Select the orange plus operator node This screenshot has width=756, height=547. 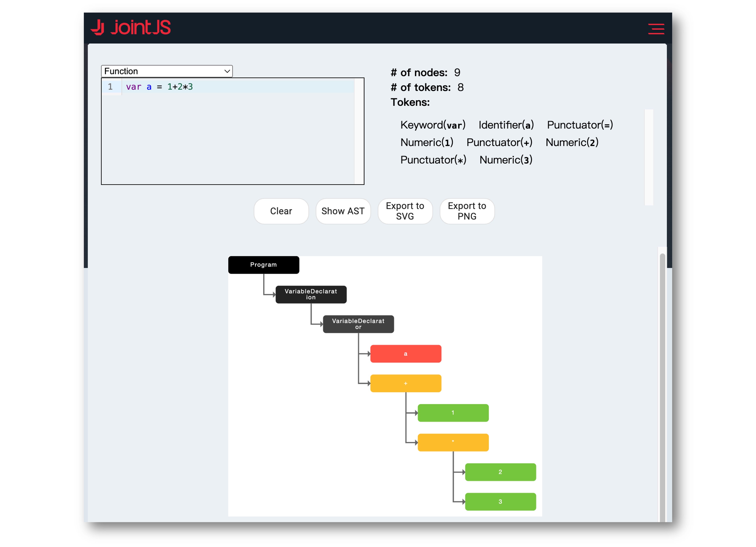point(406,384)
